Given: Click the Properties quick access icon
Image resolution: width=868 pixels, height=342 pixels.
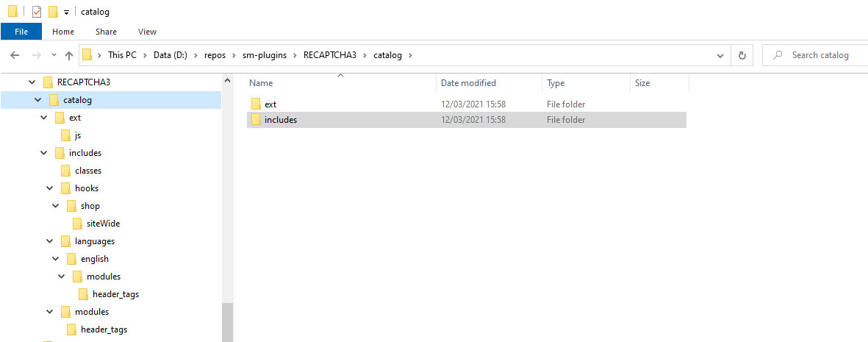Looking at the screenshot, I should (37, 12).
